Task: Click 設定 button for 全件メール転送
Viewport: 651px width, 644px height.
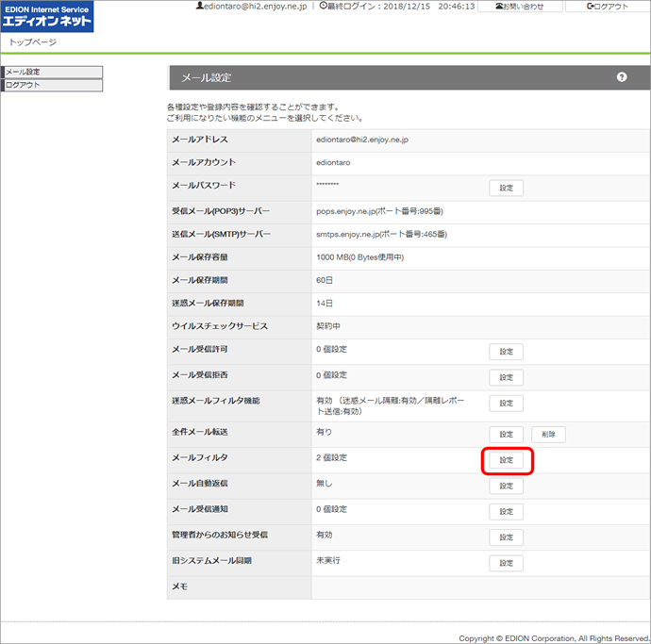Action: [506, 435]
